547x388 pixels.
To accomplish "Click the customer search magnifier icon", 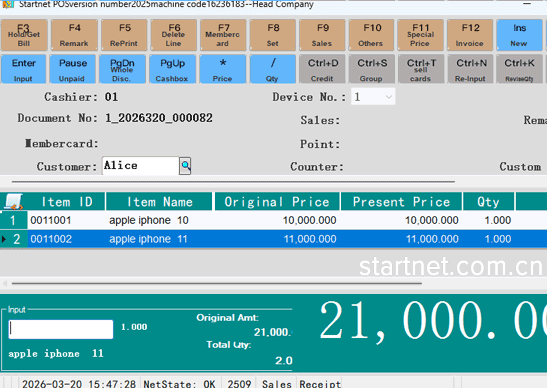I will [185, 166].
